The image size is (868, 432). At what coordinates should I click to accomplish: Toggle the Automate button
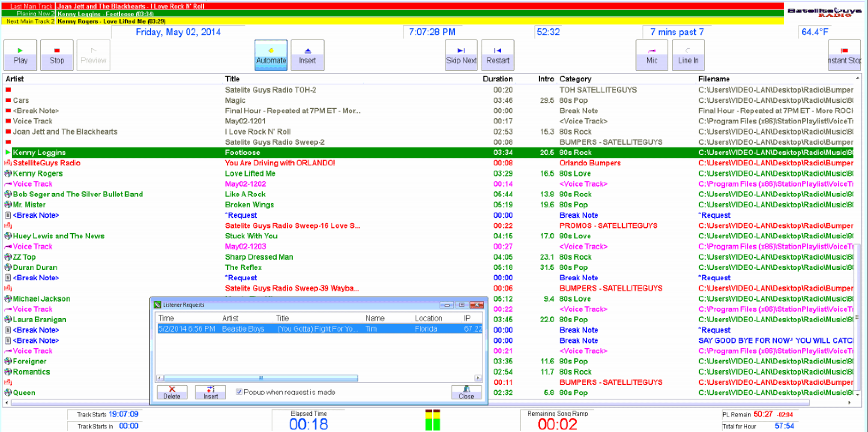[271, 55]
